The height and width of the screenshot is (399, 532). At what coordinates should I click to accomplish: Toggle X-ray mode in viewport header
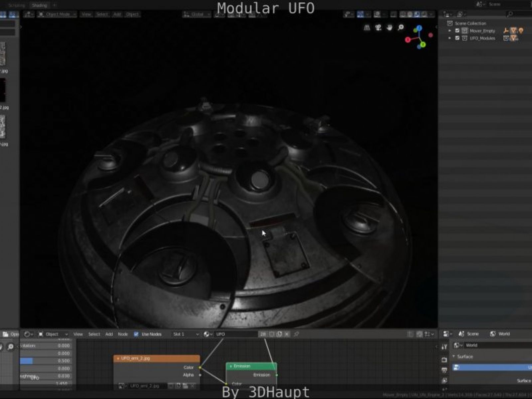coord(393,14)
